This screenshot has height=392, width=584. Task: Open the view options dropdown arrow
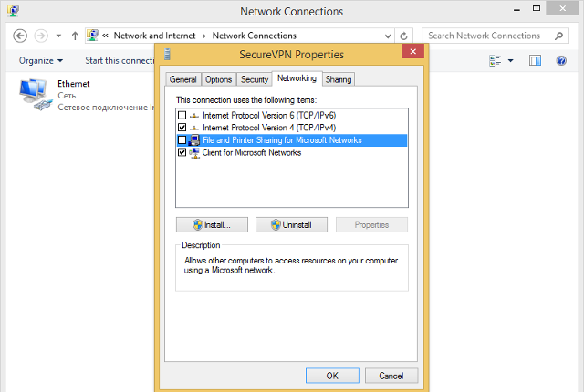tap(511, 60)
